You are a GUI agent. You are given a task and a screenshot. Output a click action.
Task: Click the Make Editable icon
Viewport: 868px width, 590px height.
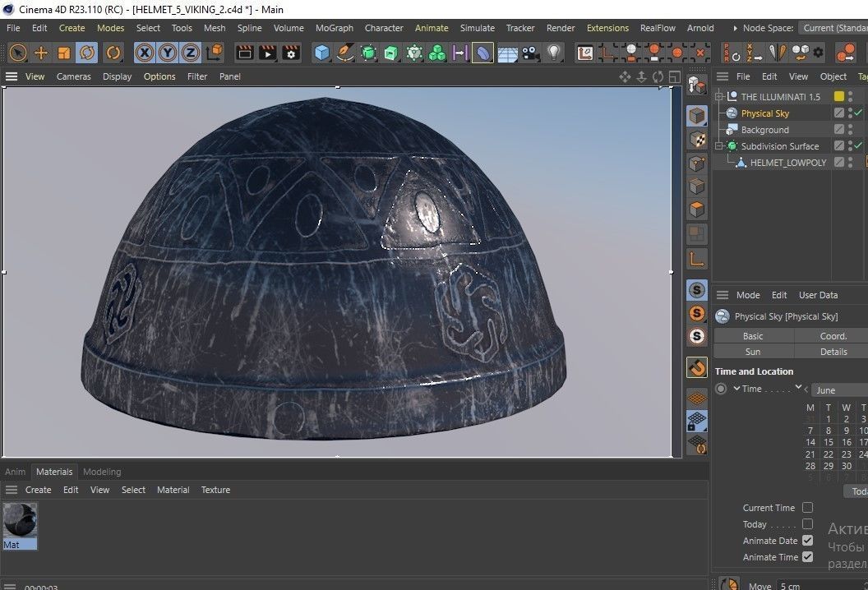(697, 85)
